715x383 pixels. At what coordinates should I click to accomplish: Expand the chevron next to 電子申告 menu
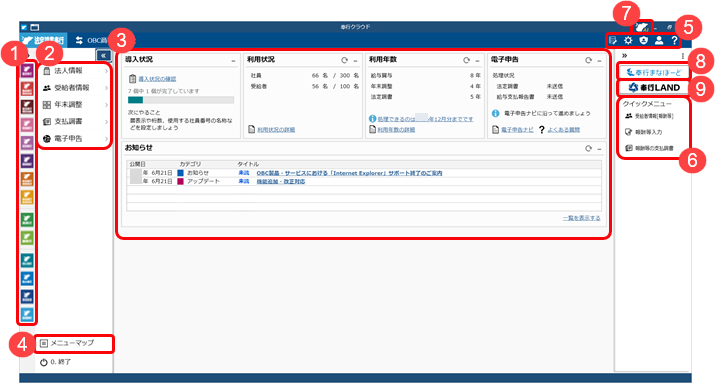coord(107,139)
